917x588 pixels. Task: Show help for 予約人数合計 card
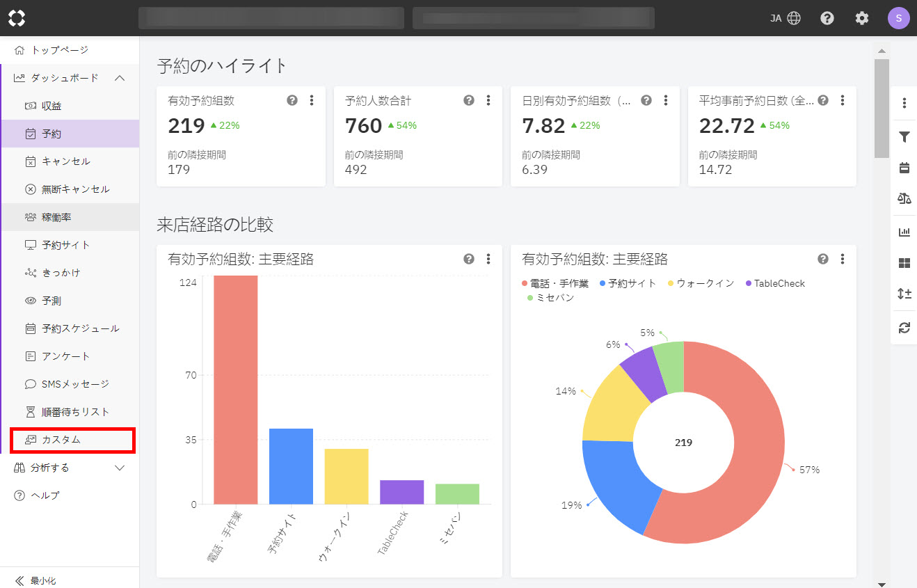coord(469,100)
